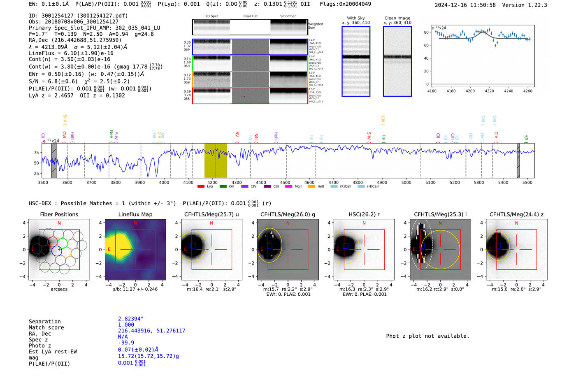Select the CFHTLS/Meg(25.7) u cutout
This screenshot has width=576, height=392.
pyautogui.click(x=211, y=249)
